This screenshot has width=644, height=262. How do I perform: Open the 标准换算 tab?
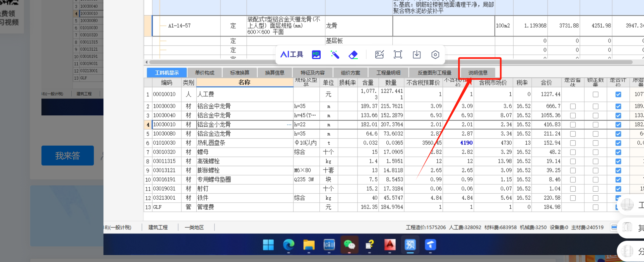tap(240, 73)
